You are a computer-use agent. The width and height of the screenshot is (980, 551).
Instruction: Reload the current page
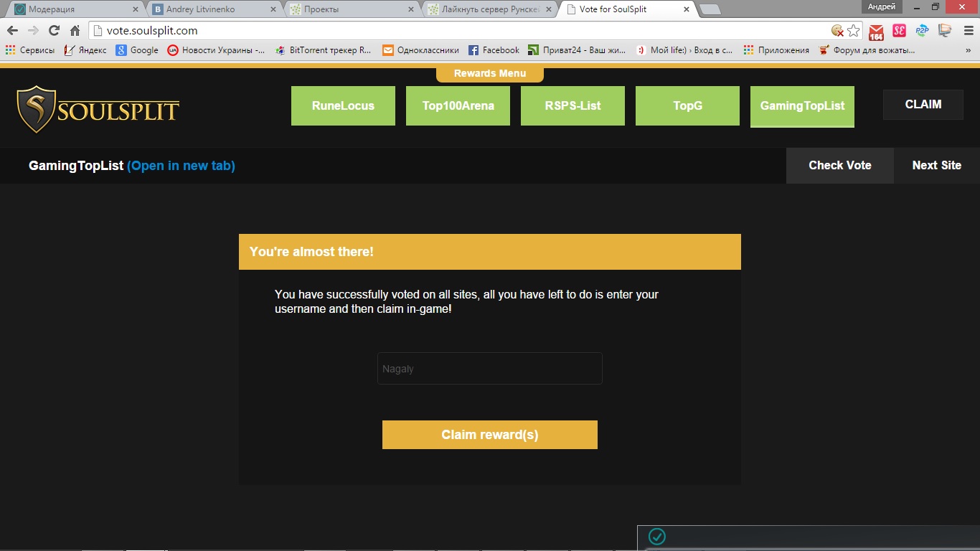(x=54, y=31)
